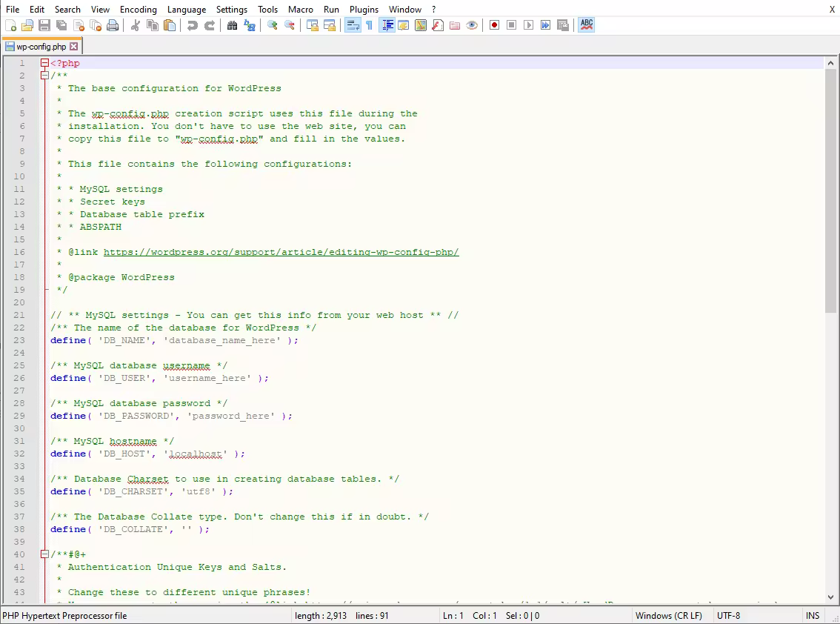Click the vertical scrollbar thumb

[830, 190]
